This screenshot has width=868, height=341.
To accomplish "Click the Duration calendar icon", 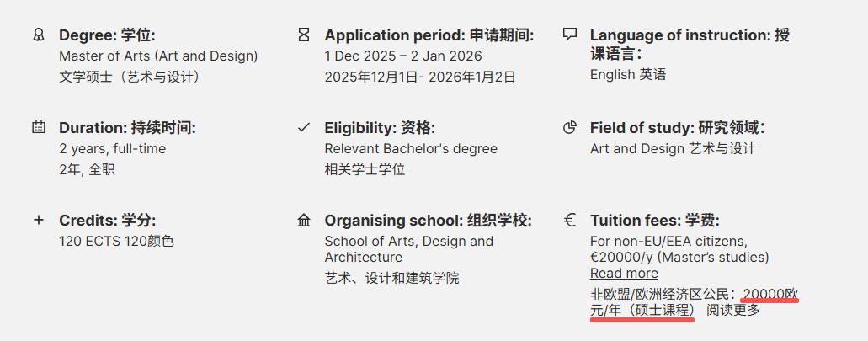I will pos(38,128).
